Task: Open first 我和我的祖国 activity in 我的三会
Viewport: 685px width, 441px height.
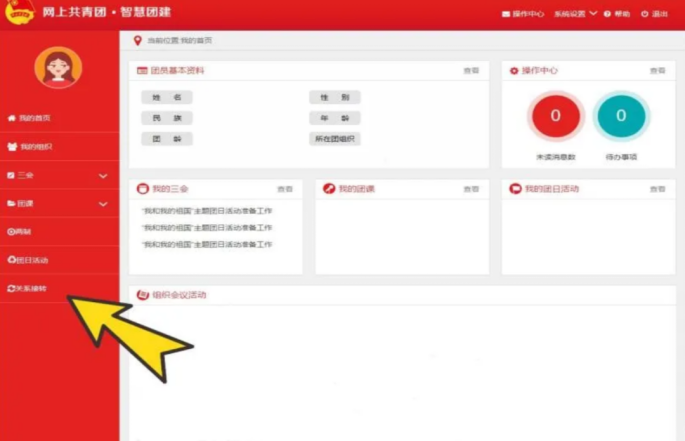Action: click(x=207, y=212)
